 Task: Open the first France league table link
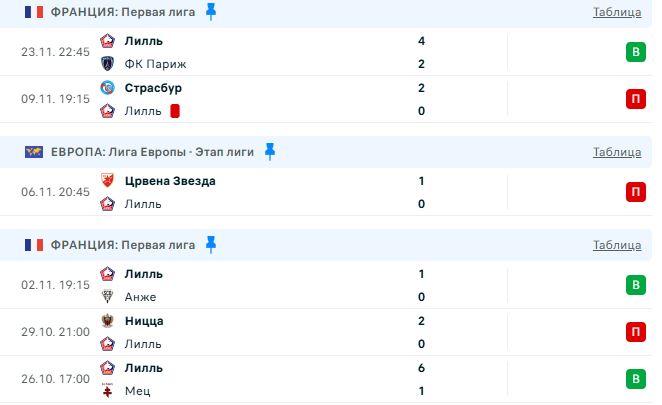pos(616,12)
